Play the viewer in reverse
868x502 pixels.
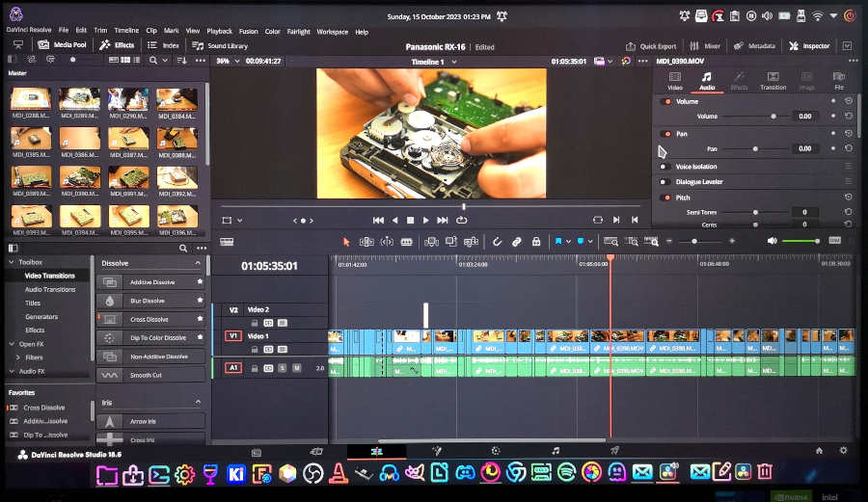[x=394, y=220]
